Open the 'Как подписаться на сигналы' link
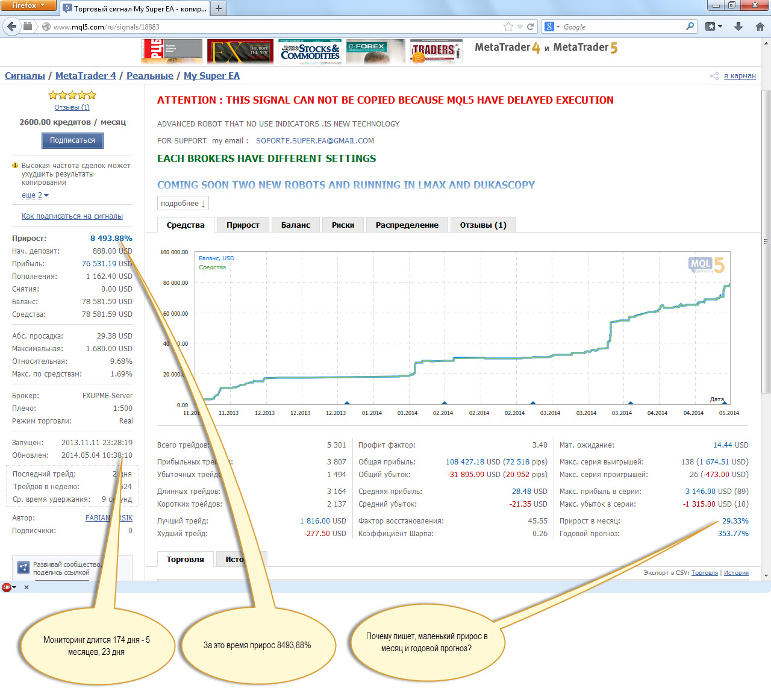Image resolution: width=771 pixels, height=700 pixels. click(x=72, y=216)
